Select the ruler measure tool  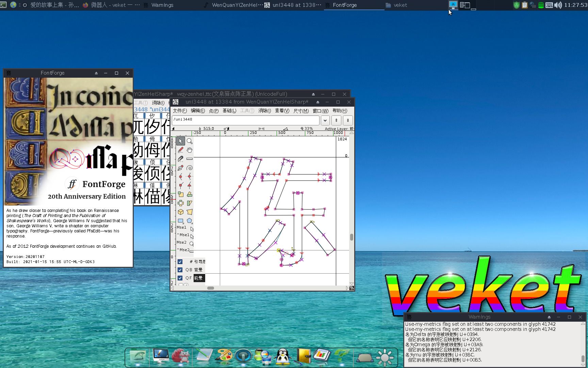tap(189, 159)
